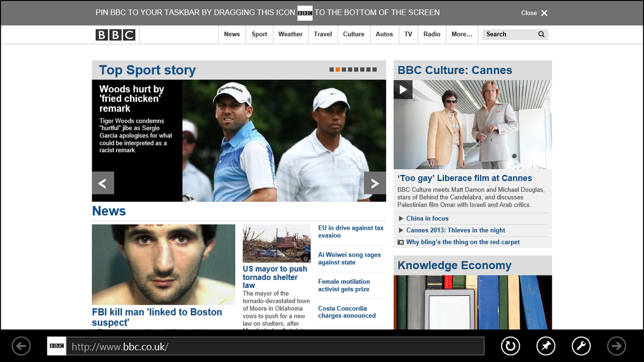Click the BBC logo in header

tap(115, 35)
